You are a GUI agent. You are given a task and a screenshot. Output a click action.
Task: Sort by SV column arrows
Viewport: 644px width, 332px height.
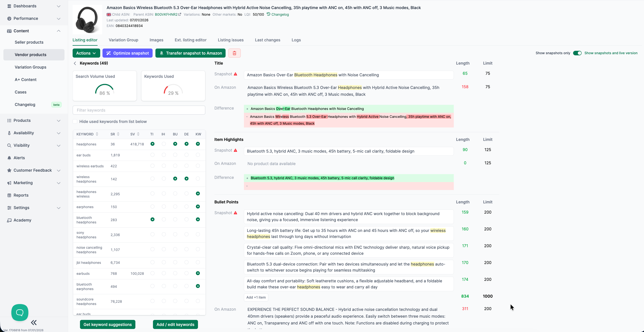pos(138,134)
